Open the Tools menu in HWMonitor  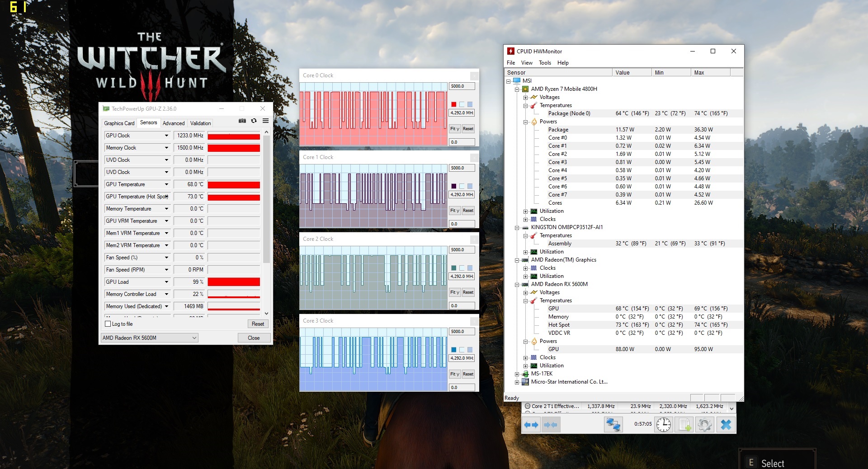(545, 63)
